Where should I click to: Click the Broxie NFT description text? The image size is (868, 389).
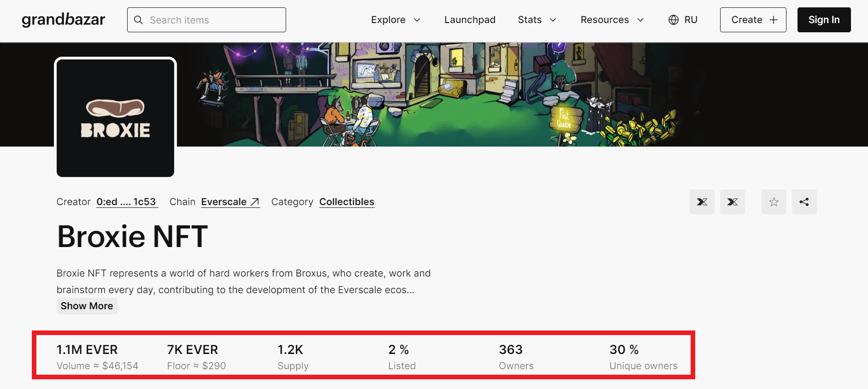point(244,282)
